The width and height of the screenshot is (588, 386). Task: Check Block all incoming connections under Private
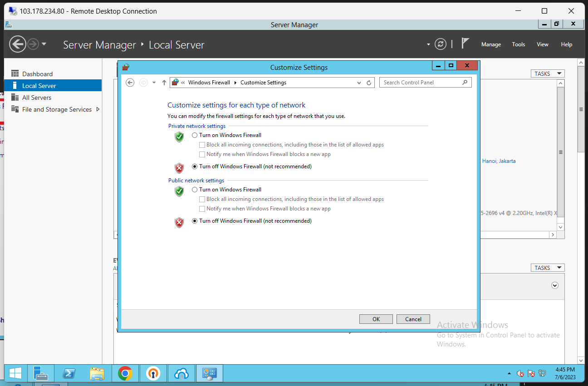202,145
